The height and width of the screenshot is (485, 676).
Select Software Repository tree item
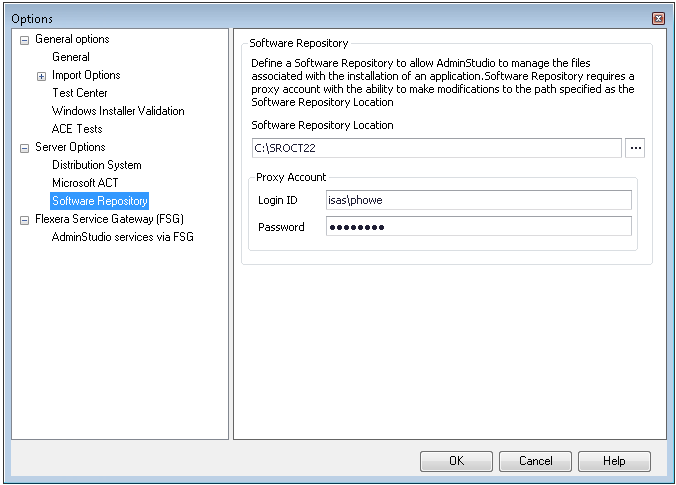pos(99,201)
